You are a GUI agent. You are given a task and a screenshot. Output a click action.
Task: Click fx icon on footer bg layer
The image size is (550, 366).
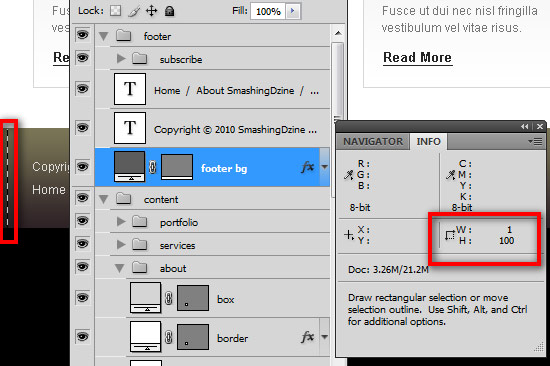(x=308, y=167)
